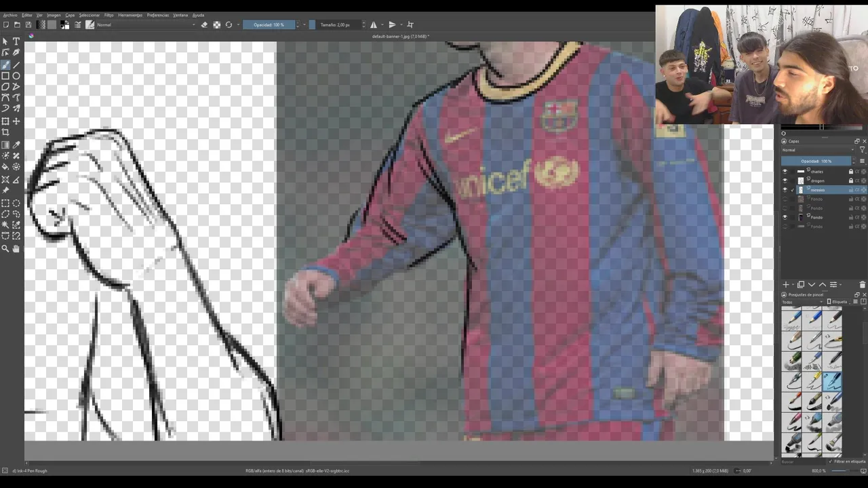
Task: Hide the charles layer
Action: point(785,171)
